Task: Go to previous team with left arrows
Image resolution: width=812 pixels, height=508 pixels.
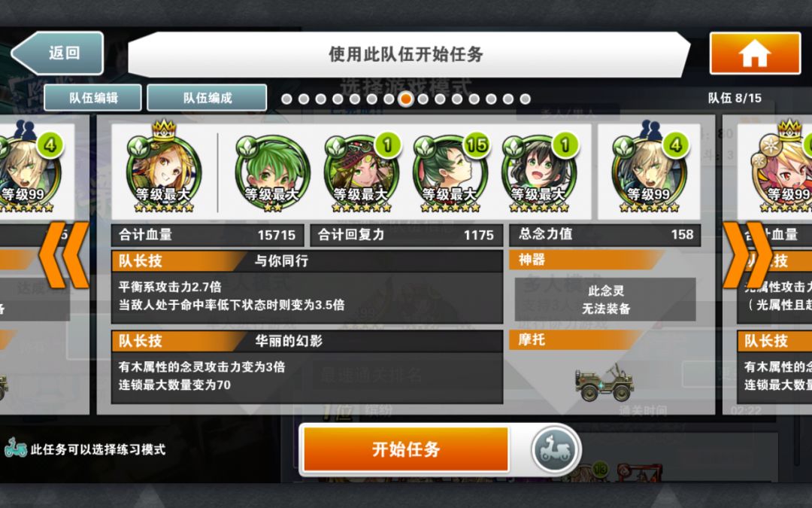Action: (x=64, y=254)
